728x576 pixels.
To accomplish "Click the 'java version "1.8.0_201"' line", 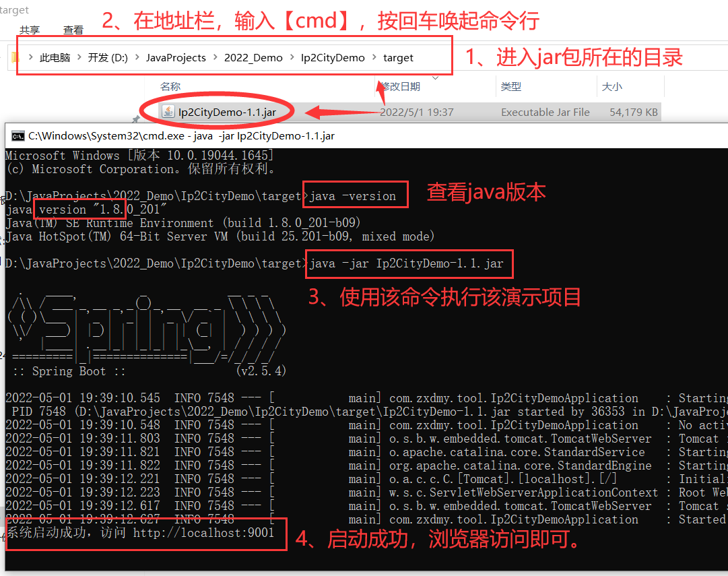I will point(86,210).
